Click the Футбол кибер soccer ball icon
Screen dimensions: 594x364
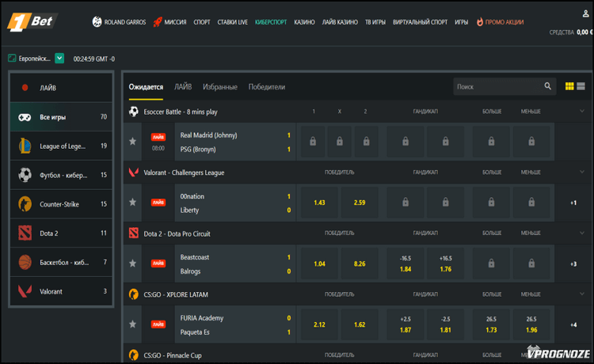(x=25, y=175)
